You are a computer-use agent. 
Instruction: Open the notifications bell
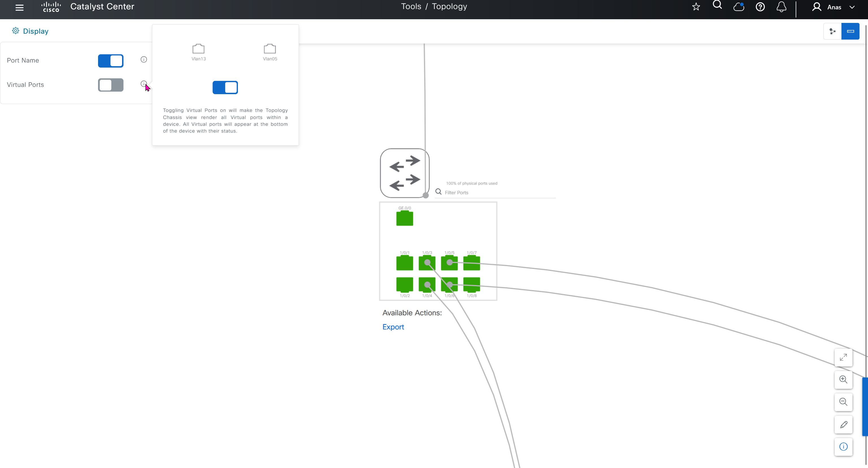782,7
